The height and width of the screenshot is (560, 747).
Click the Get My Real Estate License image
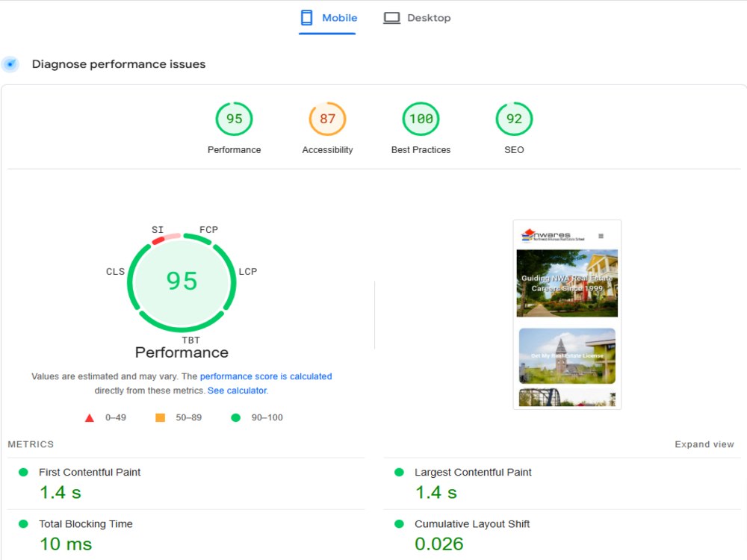(567, 355)
